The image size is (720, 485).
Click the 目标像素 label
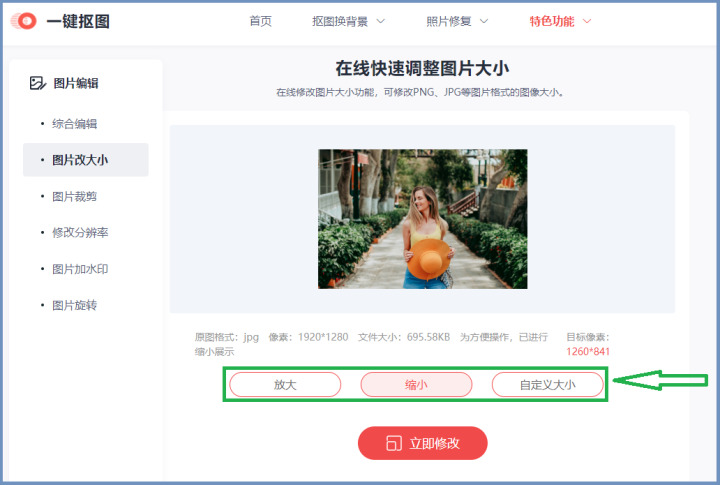point(587,337)
